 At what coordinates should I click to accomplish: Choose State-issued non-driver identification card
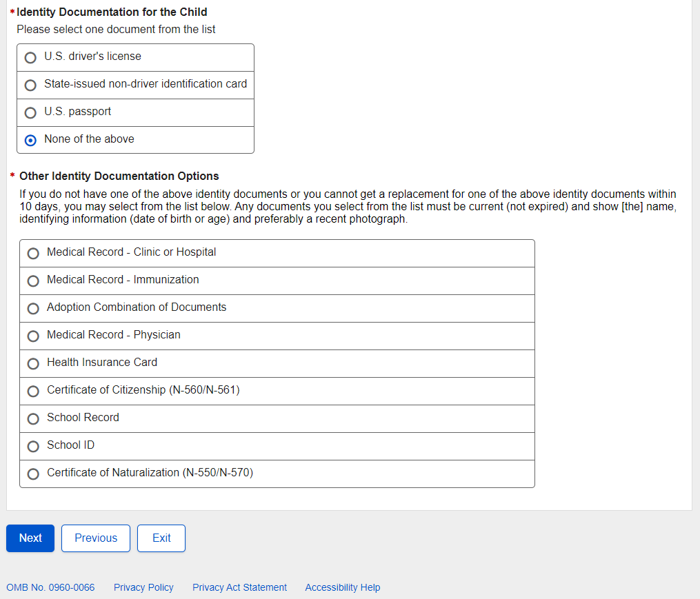point(30,85)
